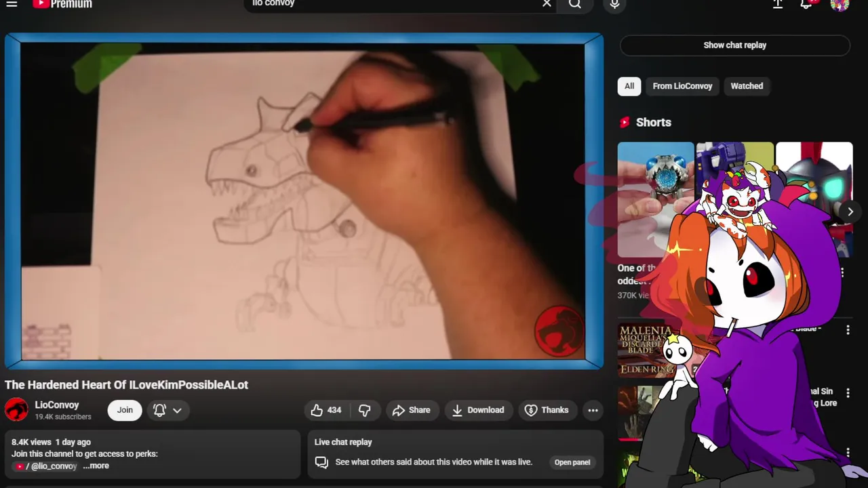Screen dimensions: 868x488
Task: Share this video
Action: [412, 410]
